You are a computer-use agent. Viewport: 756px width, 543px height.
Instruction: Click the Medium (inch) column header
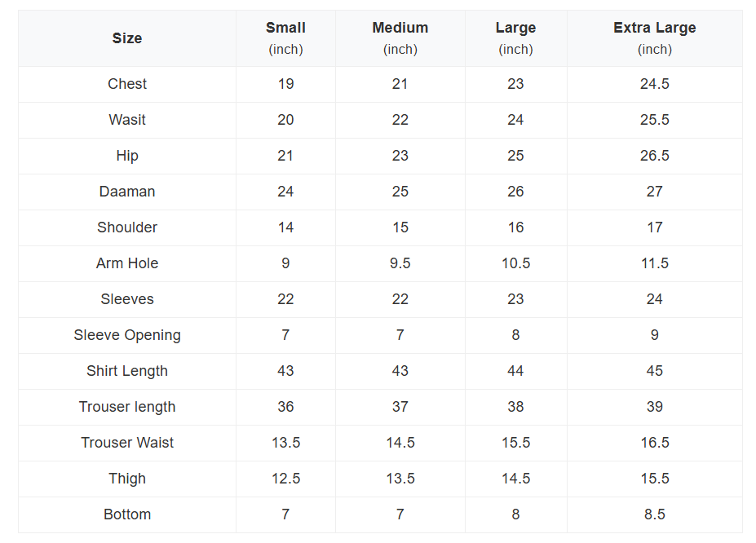coord(400,38)
